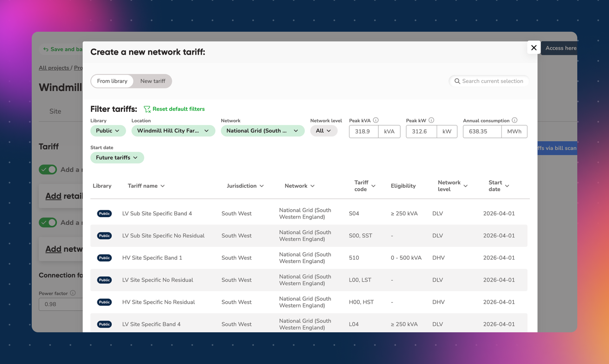This screenshot has width=609, height=364.
Task: Toggle the upper green Add switch
Action: [48, 169]
